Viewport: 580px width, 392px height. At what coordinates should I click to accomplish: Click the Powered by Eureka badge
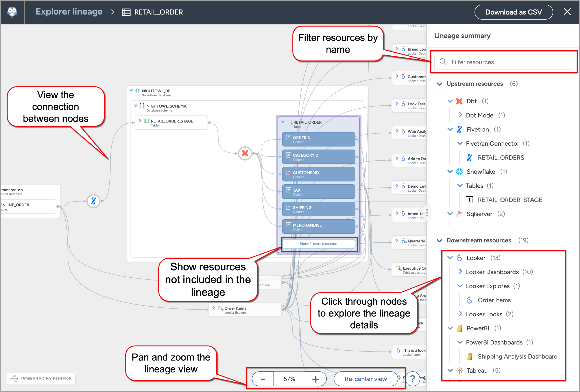coord(41,379)
